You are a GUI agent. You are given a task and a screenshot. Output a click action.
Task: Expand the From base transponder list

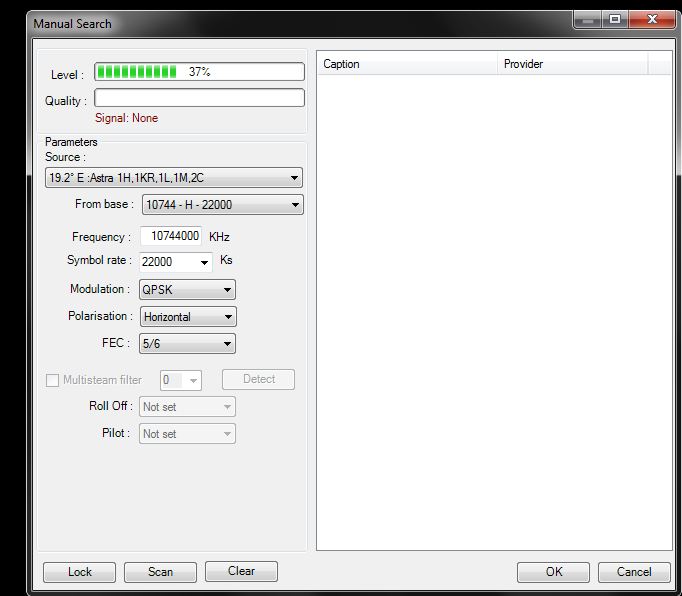pyautogui.click(x=222, y=205)
